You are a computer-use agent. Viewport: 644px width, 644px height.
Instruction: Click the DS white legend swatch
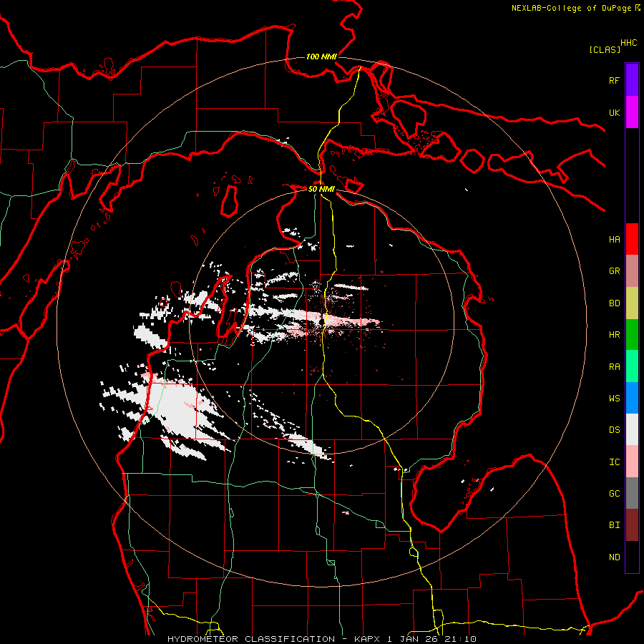[632, 429]
